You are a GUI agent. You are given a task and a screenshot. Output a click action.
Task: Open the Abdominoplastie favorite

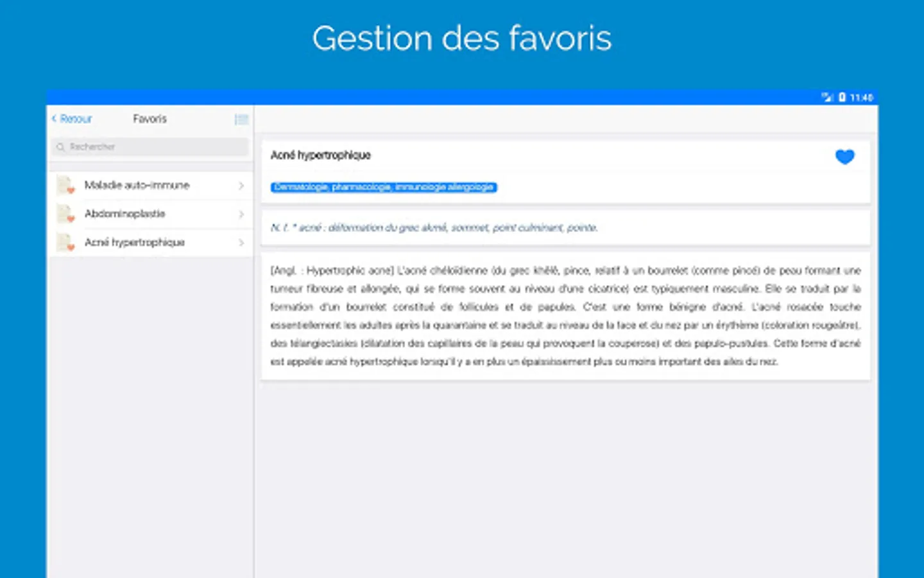(x=150, y=214)
